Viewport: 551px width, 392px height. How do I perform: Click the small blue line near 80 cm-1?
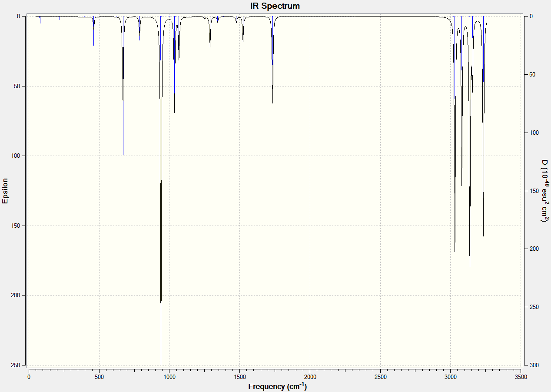40,20
